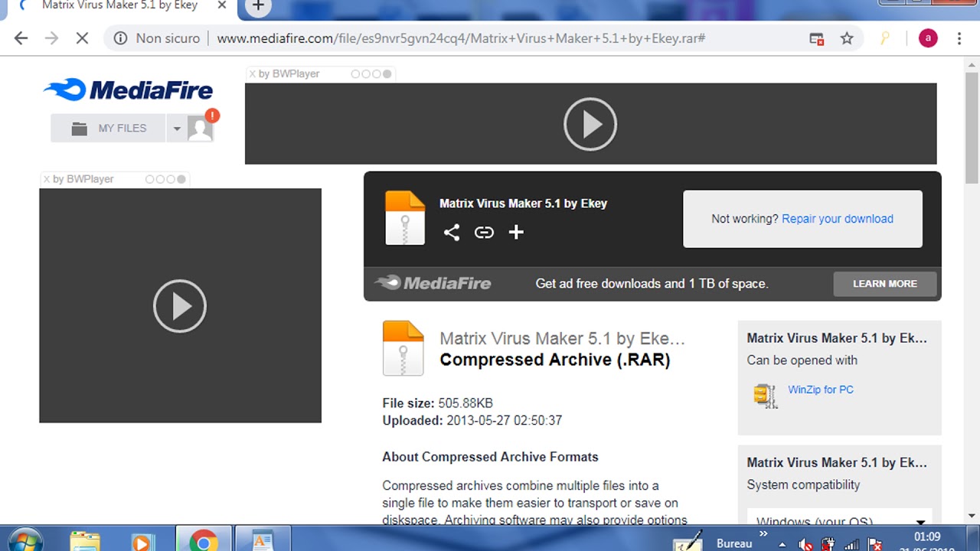Go back with the browser back arrow
Image resolution: width=980 pixels, height=551 pixels.
(x=21, y=38)
